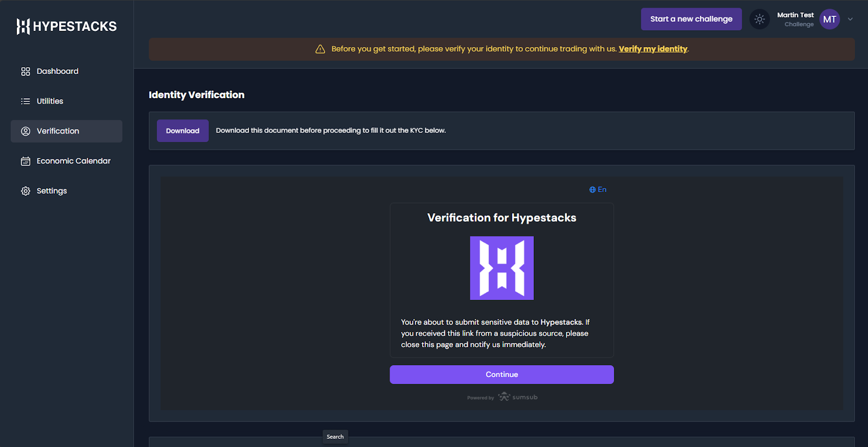Image resolution: width=868 pixels, height=447 pixels.
Task: Click the Identity Verification heading
Action: point(196,95)
